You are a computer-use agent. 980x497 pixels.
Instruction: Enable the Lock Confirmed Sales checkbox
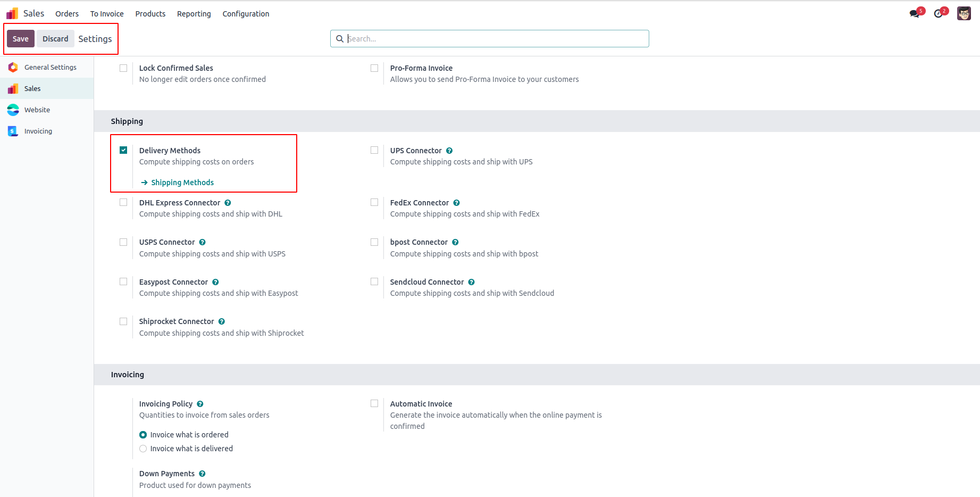point(123,68)
